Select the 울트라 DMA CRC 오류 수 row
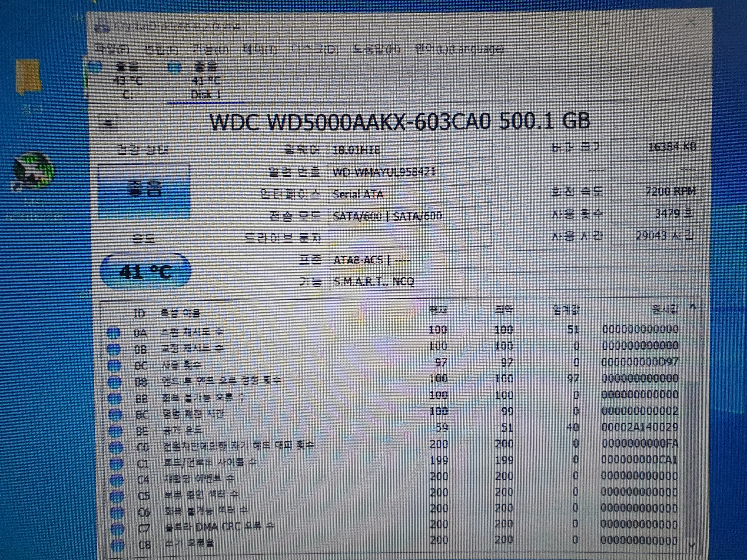This screenshot has height=560, width=747. point(395,526)
